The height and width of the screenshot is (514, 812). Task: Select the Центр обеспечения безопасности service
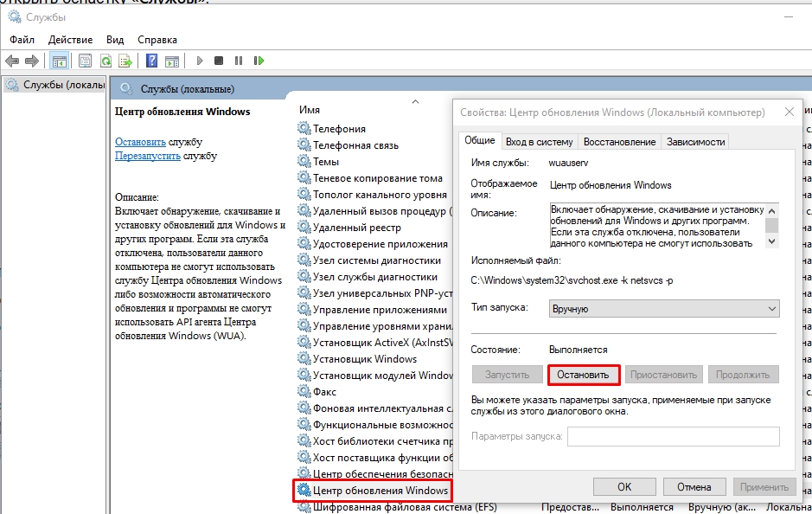(x=383, y=473)
